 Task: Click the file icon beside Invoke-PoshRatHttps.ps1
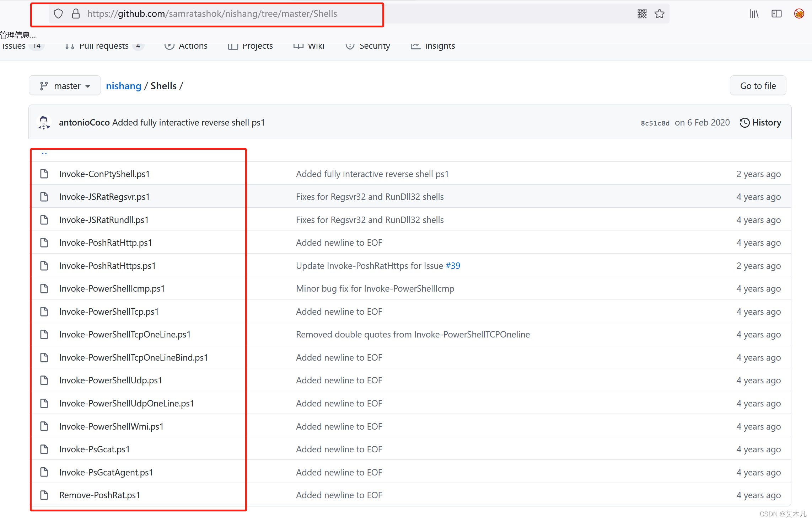coord(44,266)
